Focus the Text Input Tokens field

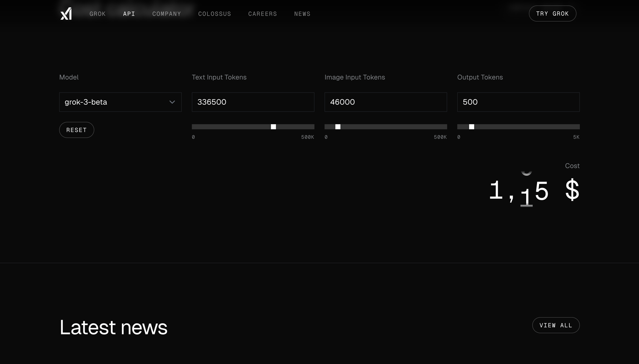(253, 102)
